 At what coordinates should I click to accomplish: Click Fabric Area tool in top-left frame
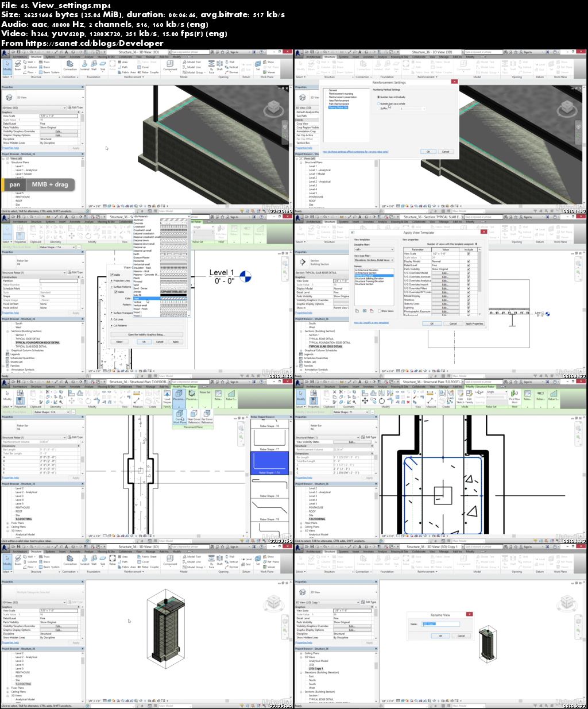(127, 72)
